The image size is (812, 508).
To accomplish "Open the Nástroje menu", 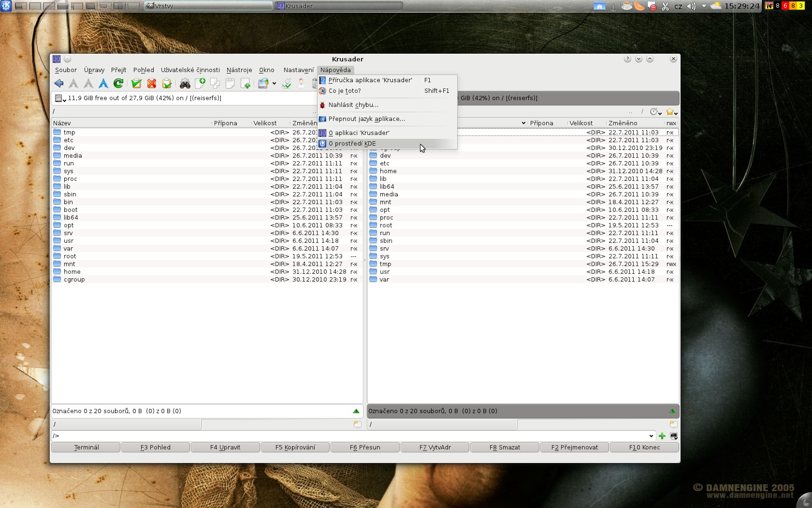I will (239, 70).
